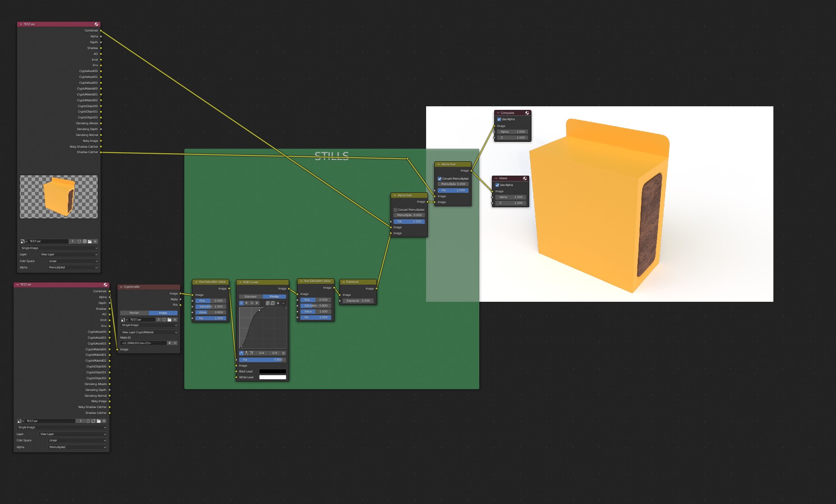This screenshot has width=836, height=504.
Task: Zoom out curve view in RGB Curves
Action: click(x=273, y=303)
